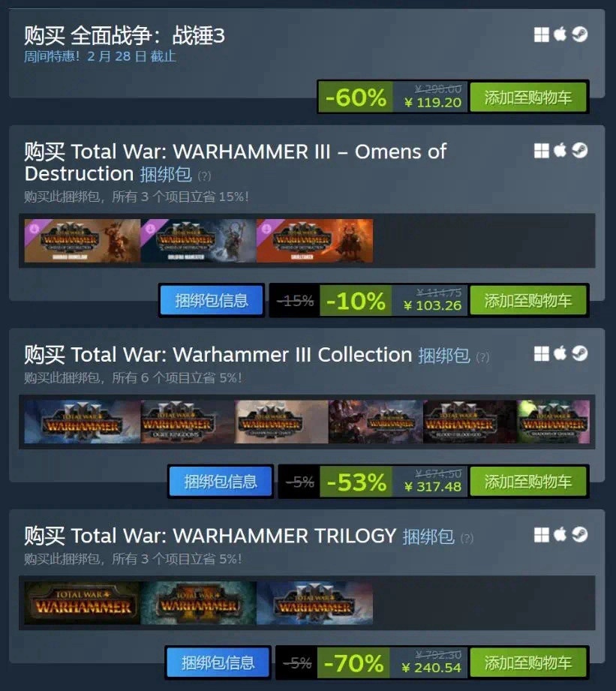Add WARHAMMER TRILOGY bundle to cart
This screenshot has width=616, height=691.
click(x=528, y=662)
